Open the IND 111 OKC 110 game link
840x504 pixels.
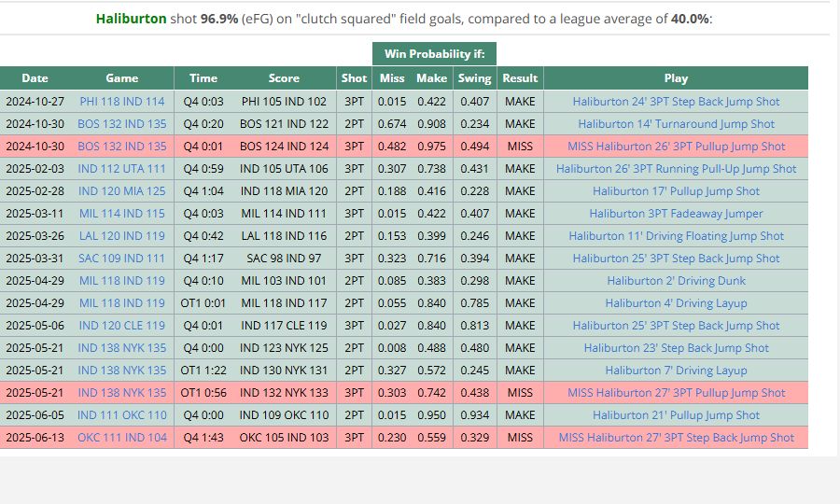122,415
